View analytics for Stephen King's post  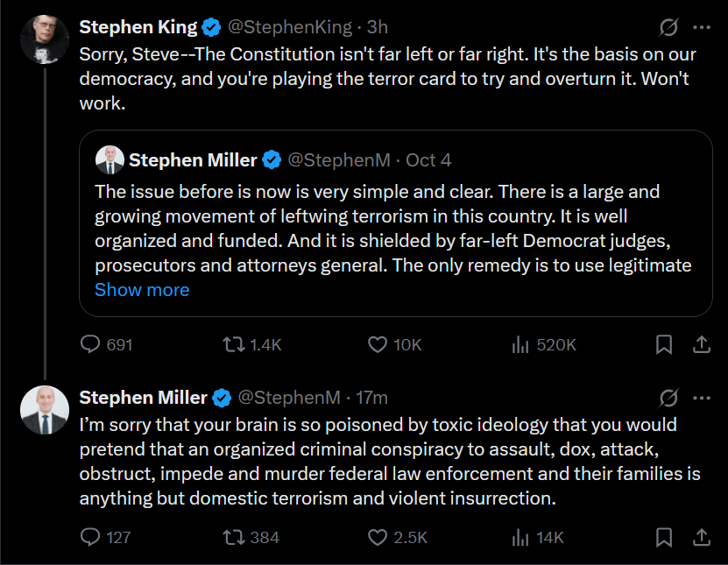(x=521, y=345)
